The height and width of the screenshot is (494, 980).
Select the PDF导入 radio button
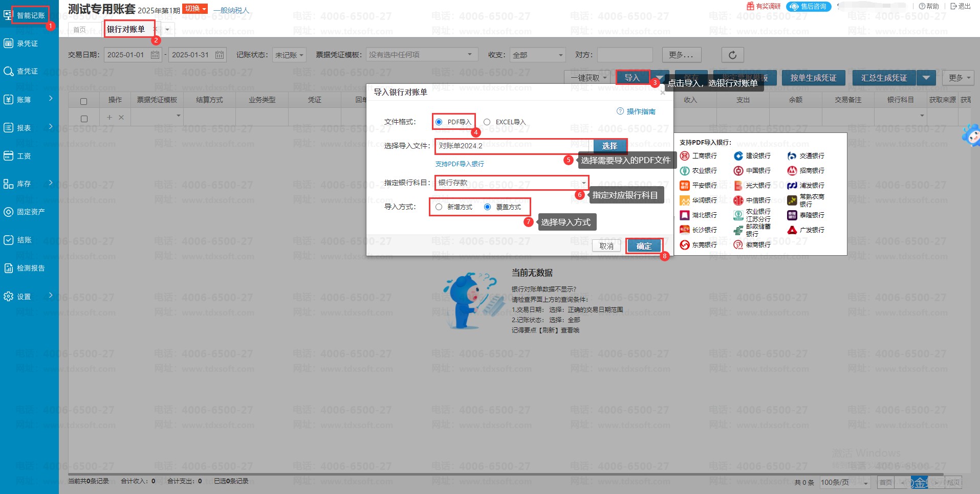[439, 122]
